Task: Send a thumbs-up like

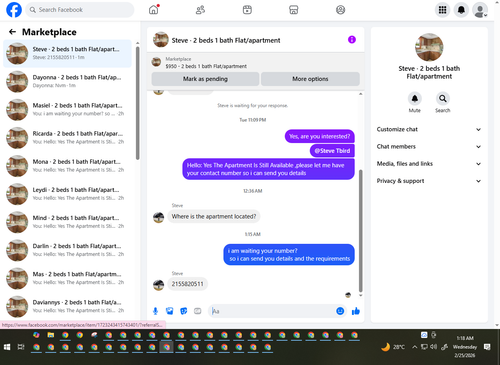Action: point(356,311)
